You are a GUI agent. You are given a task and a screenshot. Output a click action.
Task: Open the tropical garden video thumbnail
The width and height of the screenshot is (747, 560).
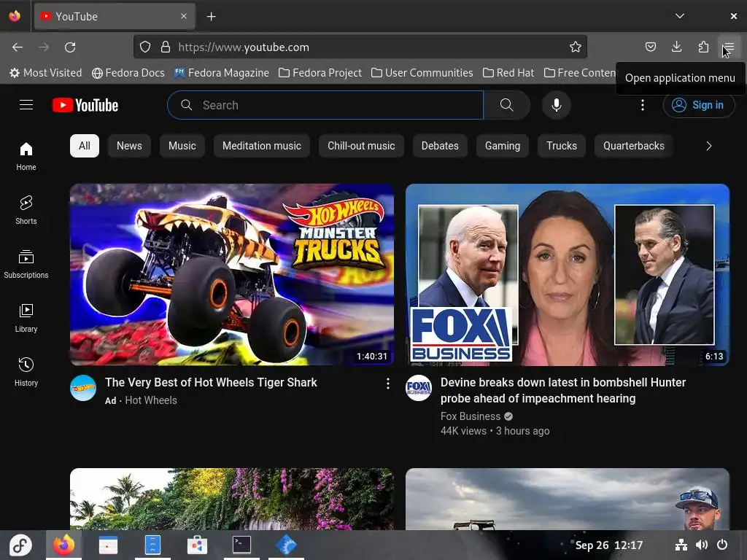[x=232, y=499]
